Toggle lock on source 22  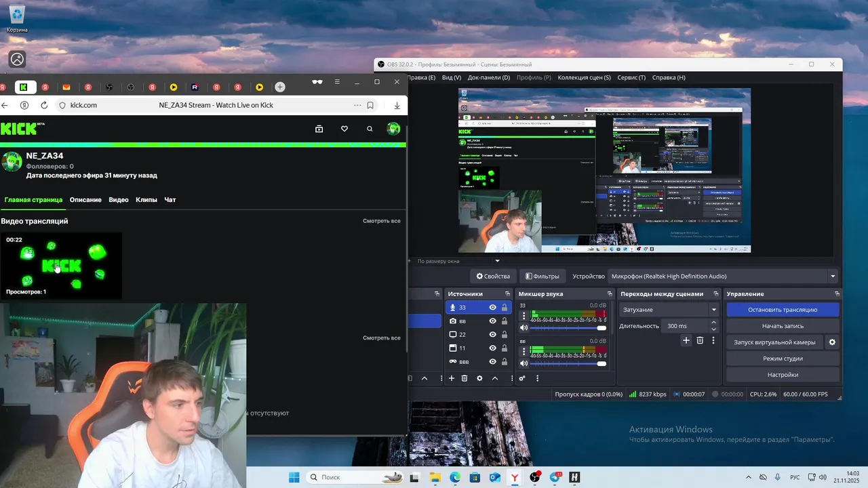coord(505,335)
